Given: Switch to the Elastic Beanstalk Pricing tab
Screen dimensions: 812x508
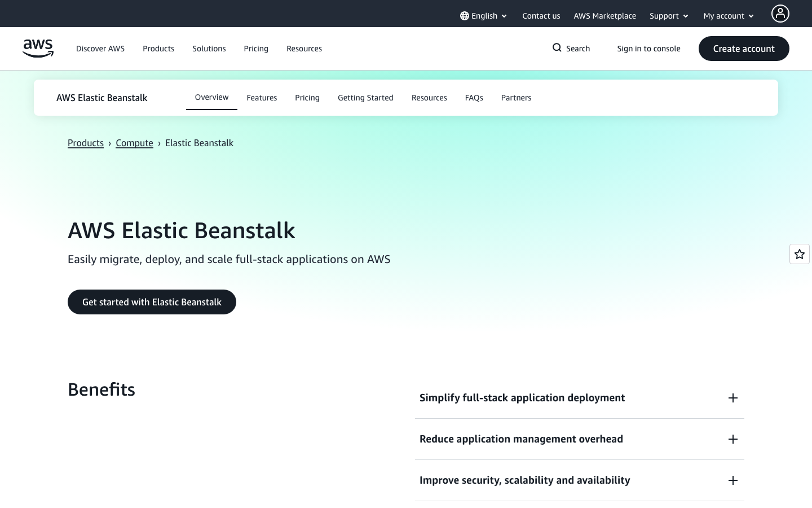Looking at the screenshot, I should coord(307,98).
